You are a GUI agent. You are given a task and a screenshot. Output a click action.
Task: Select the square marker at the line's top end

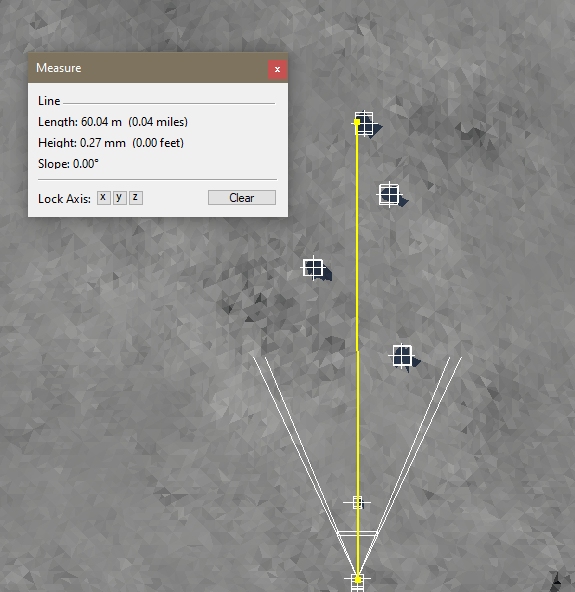[x=364, y=123]
